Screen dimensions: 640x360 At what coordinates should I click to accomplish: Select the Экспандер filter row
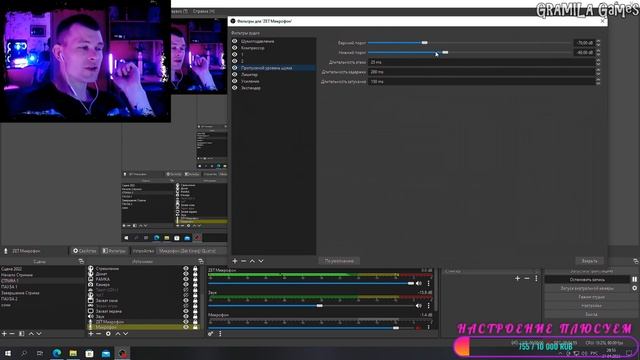(273, 88)
